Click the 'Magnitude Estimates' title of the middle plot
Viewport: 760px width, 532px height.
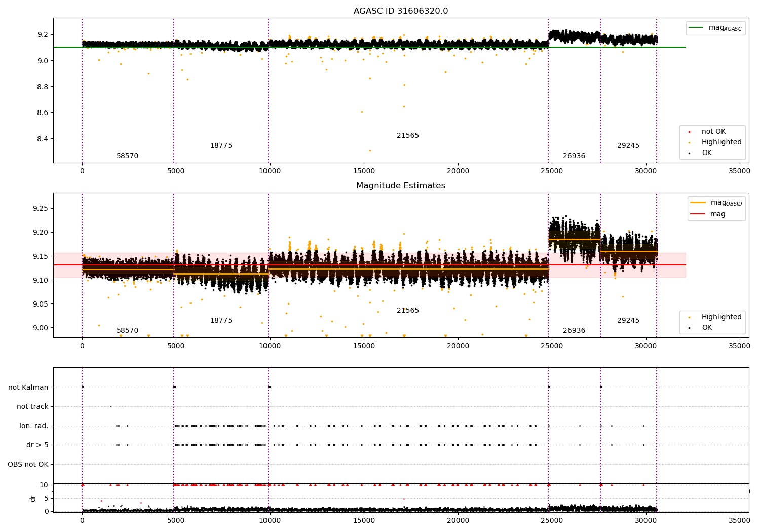pyautogui.click(x=401, y=186)
